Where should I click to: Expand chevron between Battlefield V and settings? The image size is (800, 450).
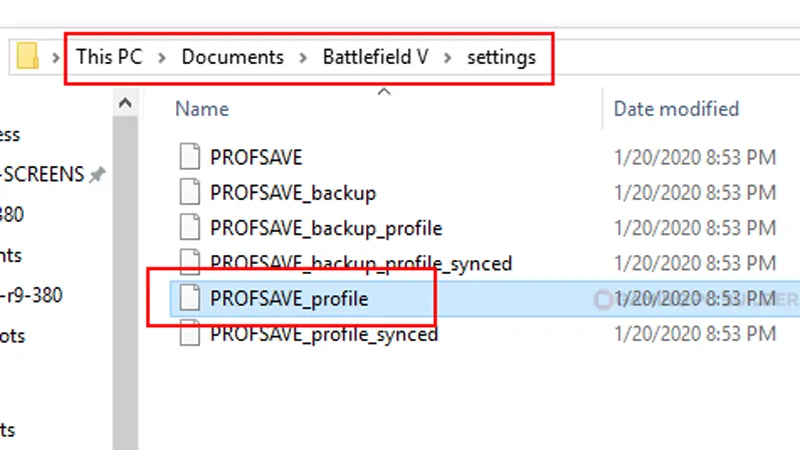point(448,57)
